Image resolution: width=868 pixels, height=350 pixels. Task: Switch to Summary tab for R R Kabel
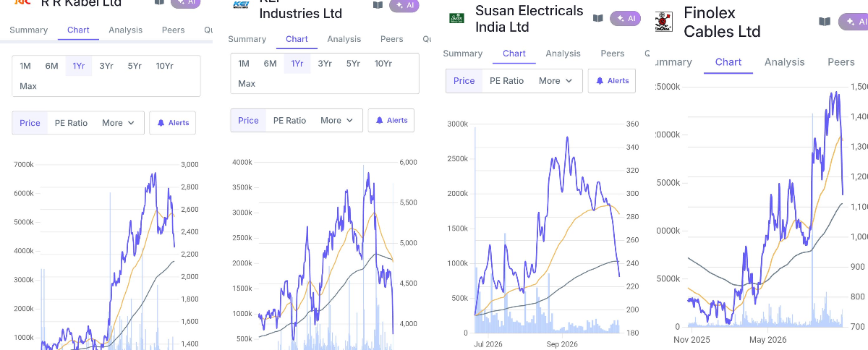28,30
